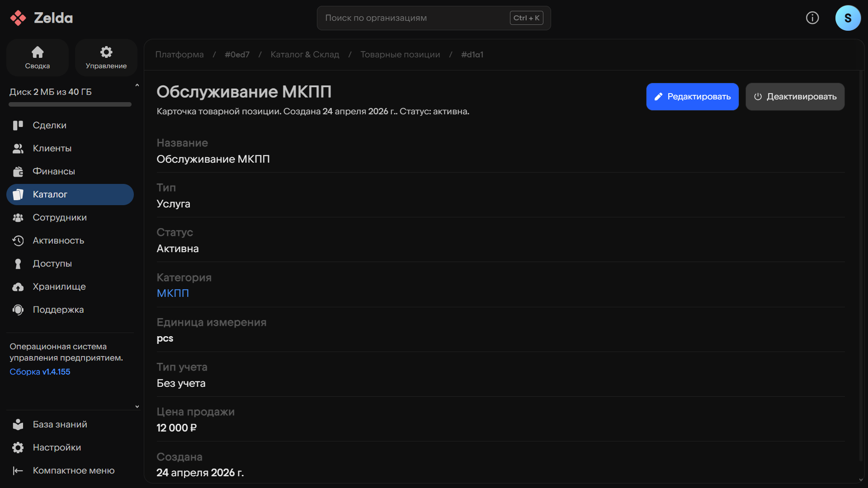Click the sidebar scroll-down chevron
Viewport: 868px width, 488px height.
(x=137, y=407)
